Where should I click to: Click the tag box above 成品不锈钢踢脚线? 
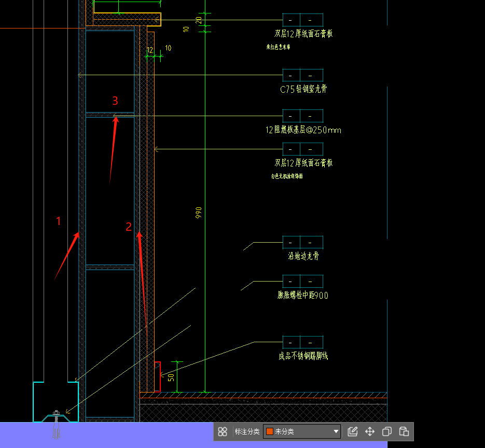(303, 342)
